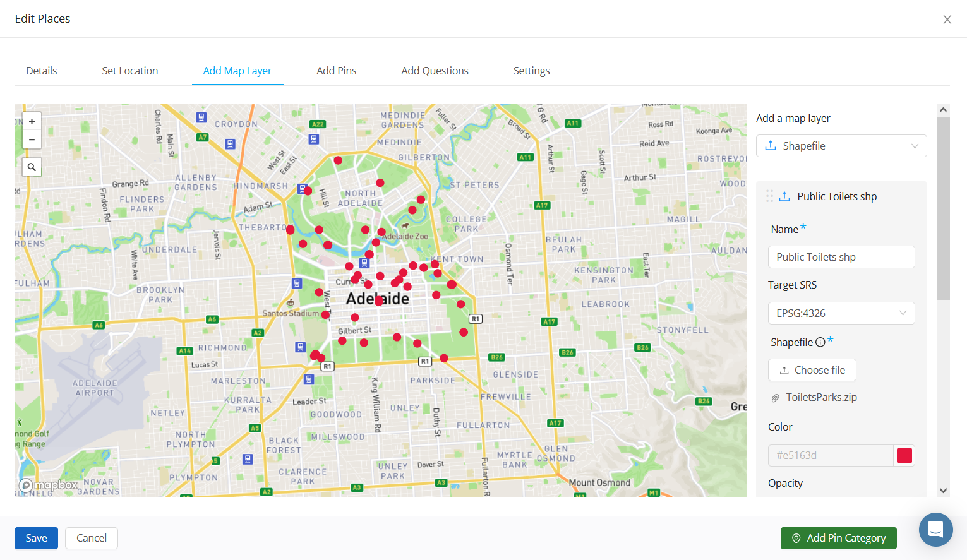Click the red pin over Adelaide label
The height and width of the screenshot is (560, 967).
[x=378, y=301]
